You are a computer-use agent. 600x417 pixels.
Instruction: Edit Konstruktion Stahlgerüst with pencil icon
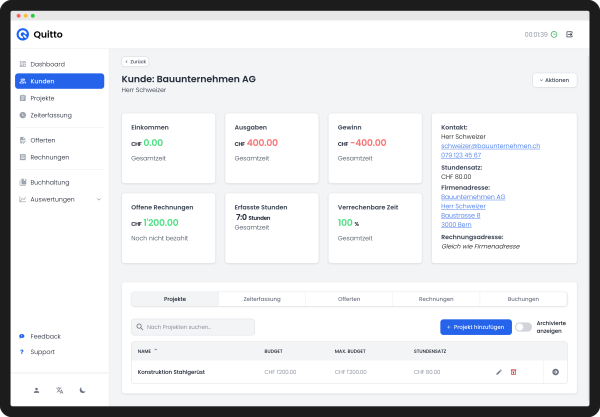pyautogui.click(x=499, y=372)
